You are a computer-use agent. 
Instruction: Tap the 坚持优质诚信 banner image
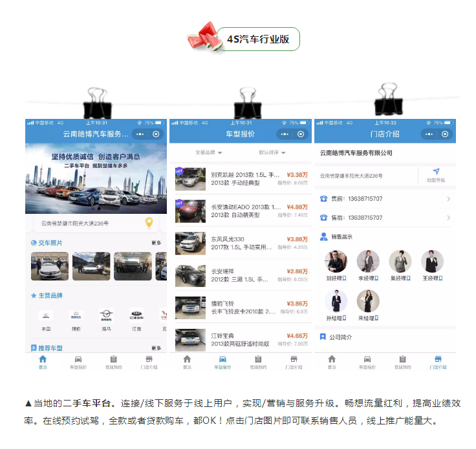(x=96, y=178)
